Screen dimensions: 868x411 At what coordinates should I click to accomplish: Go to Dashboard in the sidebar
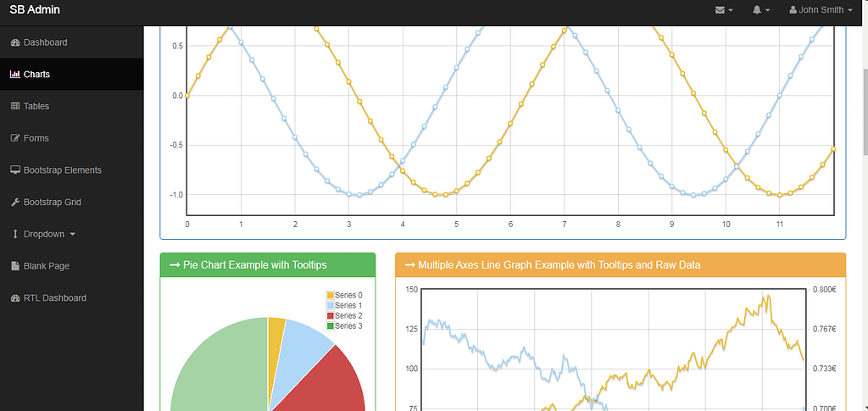point(71,42)
